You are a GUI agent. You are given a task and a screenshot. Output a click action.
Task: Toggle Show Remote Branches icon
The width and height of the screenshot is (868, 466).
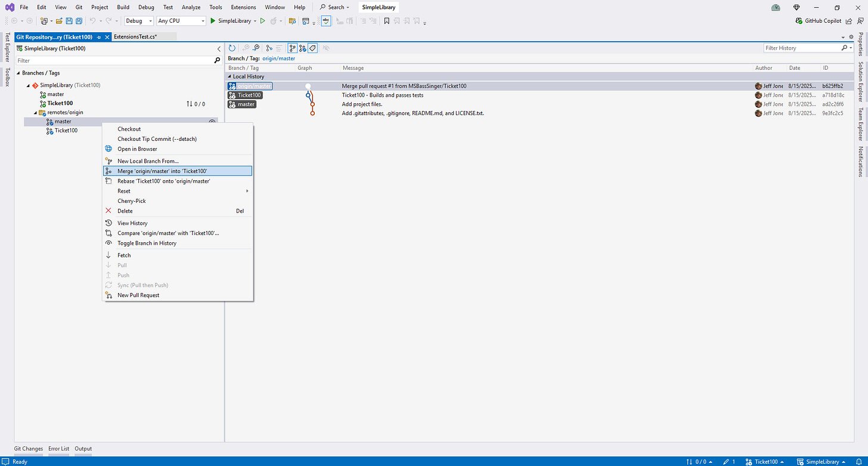303,48
